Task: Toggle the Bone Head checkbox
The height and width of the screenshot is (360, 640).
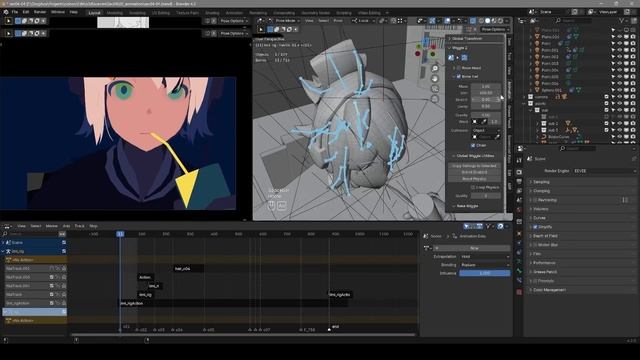Action: [458, 68]
